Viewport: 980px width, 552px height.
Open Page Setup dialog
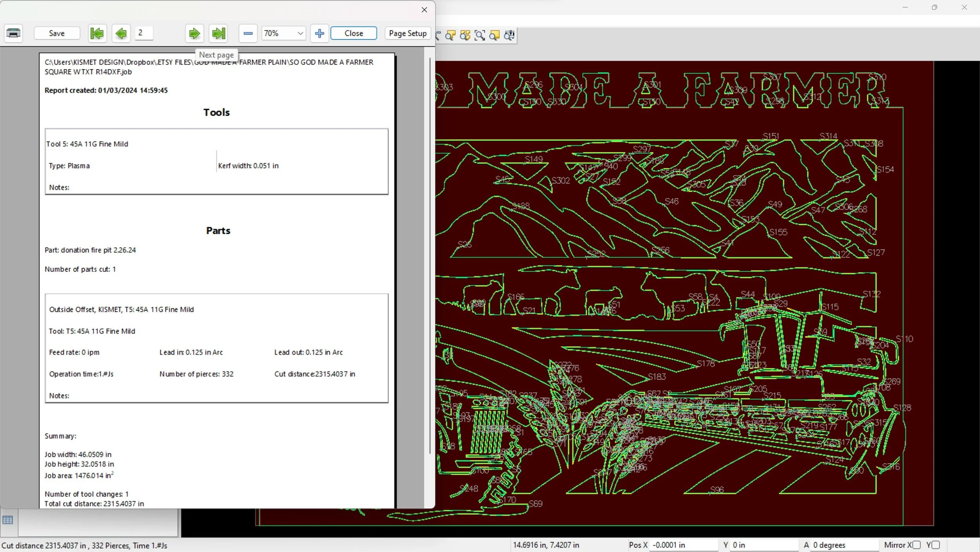point(408,33)
